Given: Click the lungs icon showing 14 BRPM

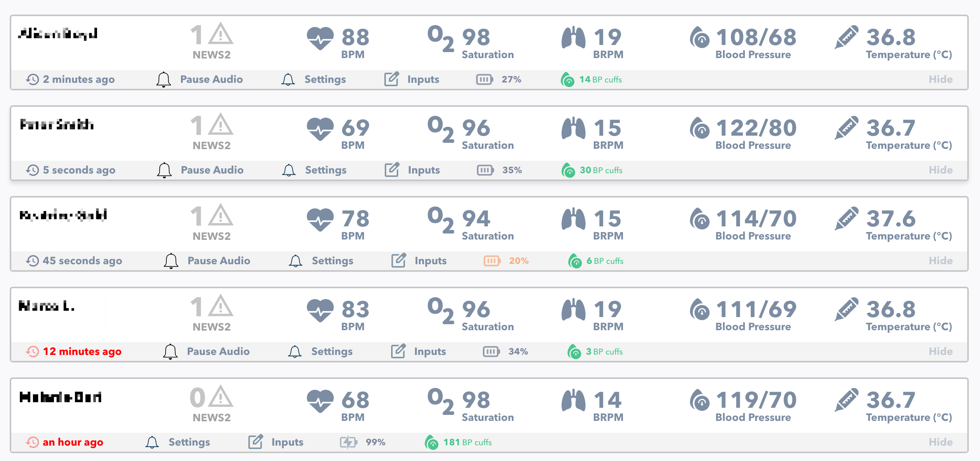Looking at the screenshot, I should click(573, 400).
